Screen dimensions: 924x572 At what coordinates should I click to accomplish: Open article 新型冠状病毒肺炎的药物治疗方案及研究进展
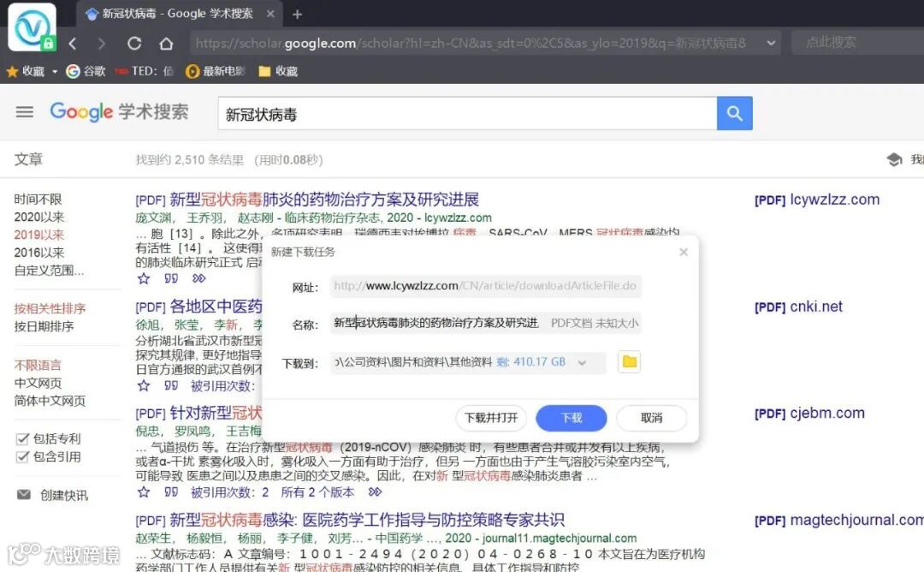(x=324, y=200)
